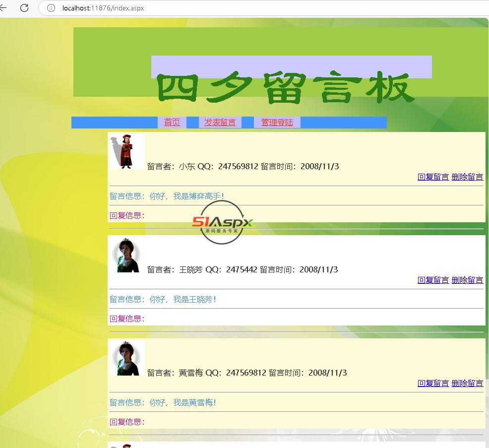Delete 王晓芳's message via 删除留言

467,280
